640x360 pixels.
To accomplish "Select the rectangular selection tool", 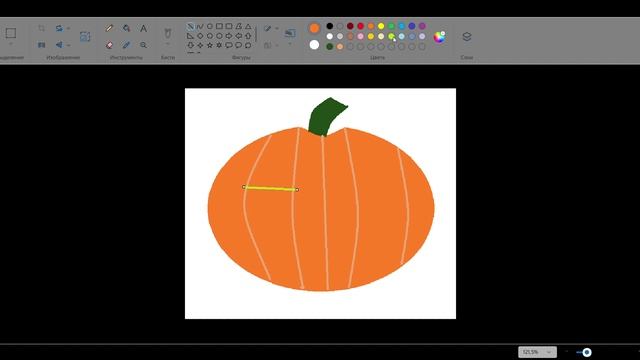I will (11, 33).
